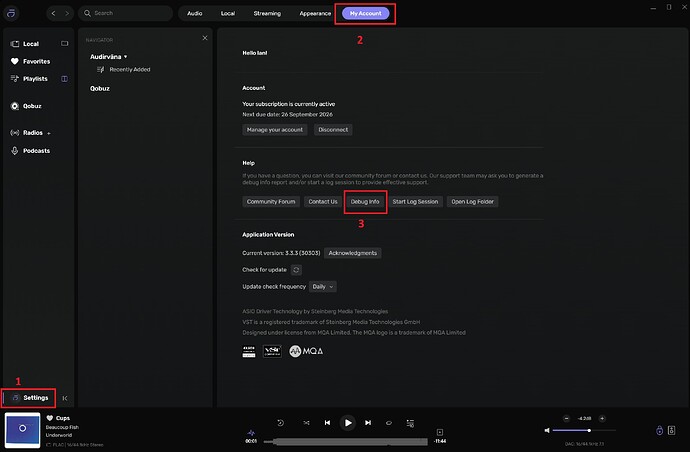690x452 pixels.
Task: Collapse the sidebar with arrow icon
Action: click(65, 398)
